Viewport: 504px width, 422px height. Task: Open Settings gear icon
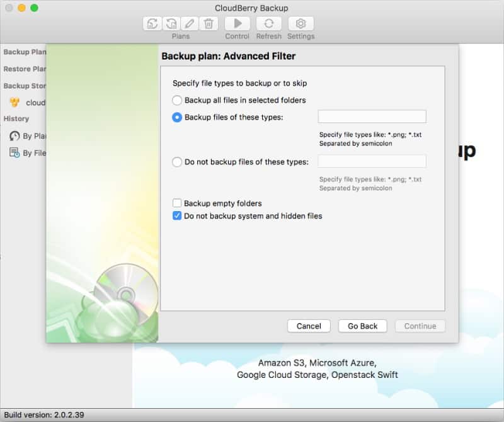(x=301, y=23)
